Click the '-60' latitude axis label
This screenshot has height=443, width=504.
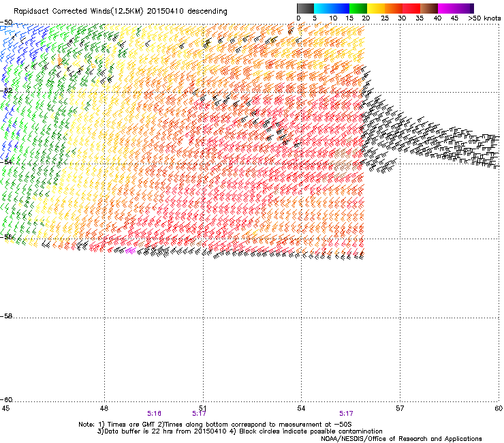coord(6,400)
